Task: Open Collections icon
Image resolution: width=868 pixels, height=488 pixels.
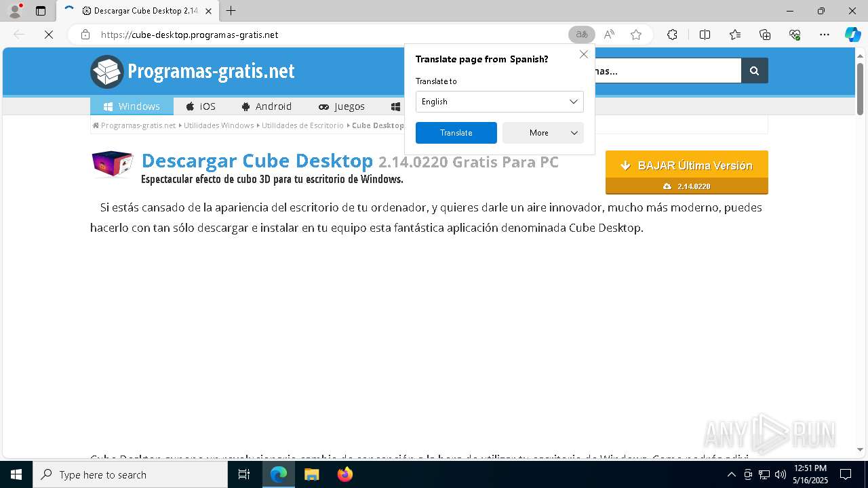Action: tap(765, 35)
